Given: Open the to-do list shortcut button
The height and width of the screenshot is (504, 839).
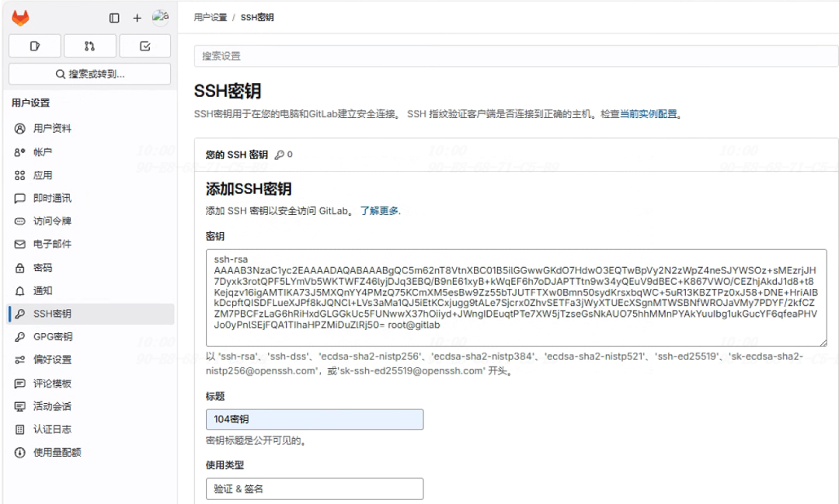Looking at the screenshot, I should point(145,46).
